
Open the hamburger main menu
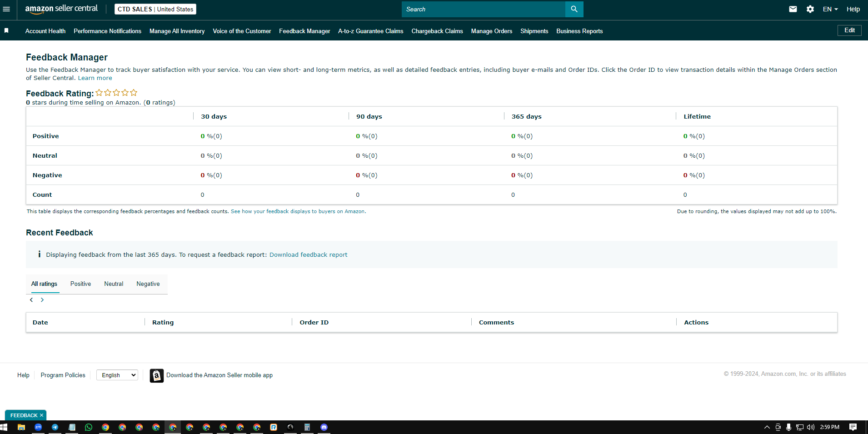[6, 9]
